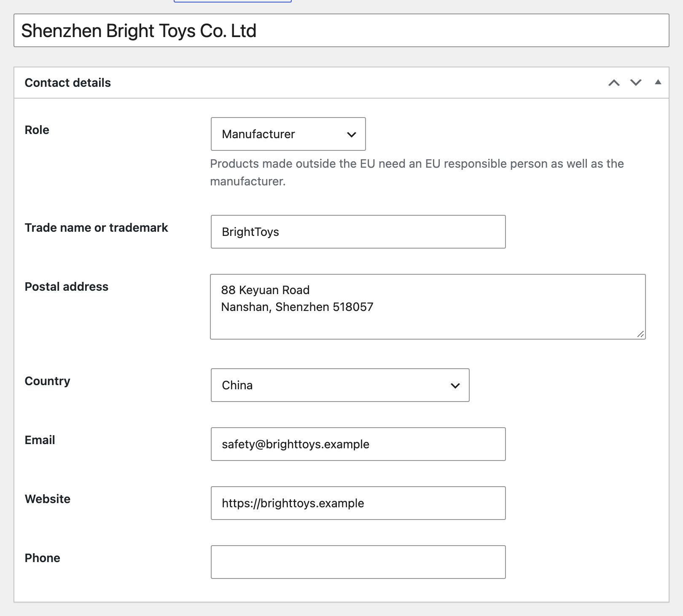Click the Shenzhen Bright Toys title field
Image resolution: width=683 pixels, height=616 pixels.
coord(341,30)
